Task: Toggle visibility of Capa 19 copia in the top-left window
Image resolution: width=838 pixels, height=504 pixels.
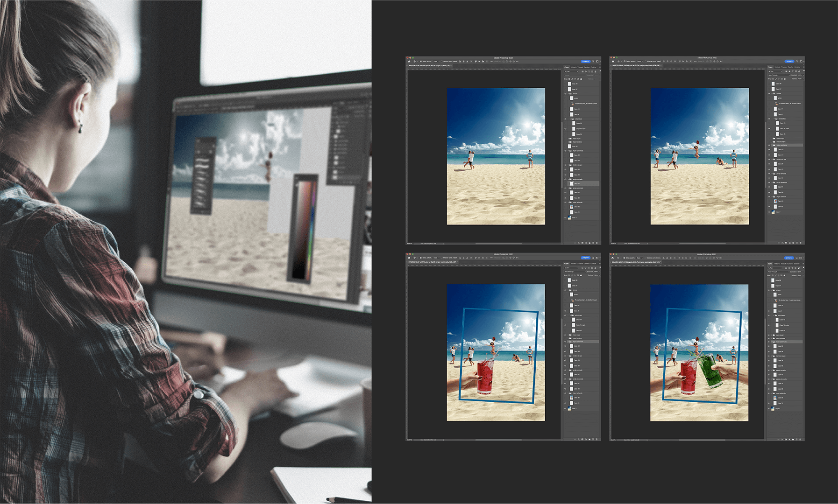Action: [x=565, y=129]
